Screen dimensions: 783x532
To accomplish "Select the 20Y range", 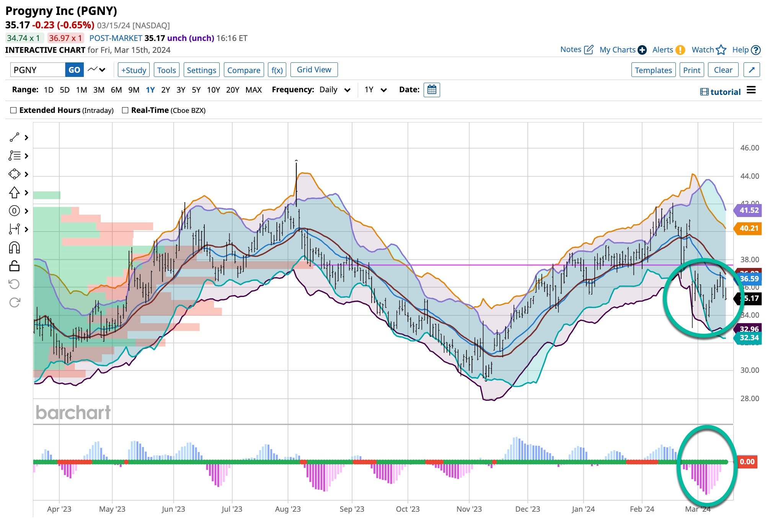I will [233, 90].
